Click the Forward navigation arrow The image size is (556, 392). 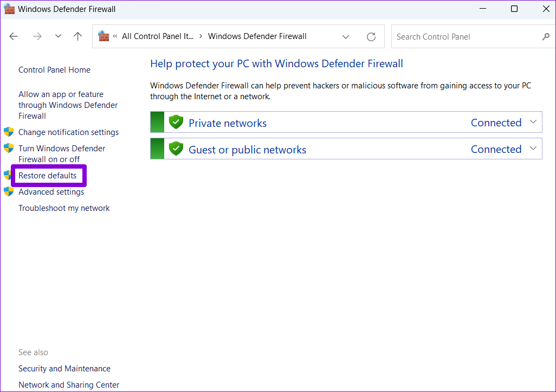coord(37,36)
